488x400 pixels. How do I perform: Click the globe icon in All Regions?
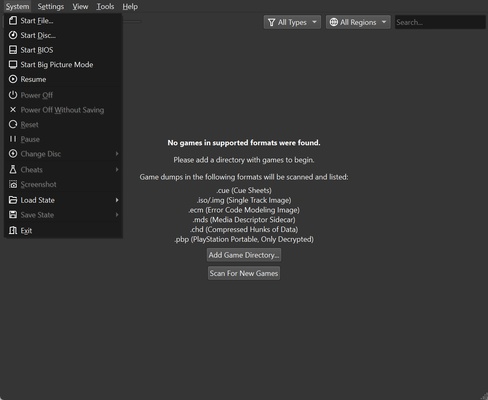pyautogui.click(x=334, y=22)
